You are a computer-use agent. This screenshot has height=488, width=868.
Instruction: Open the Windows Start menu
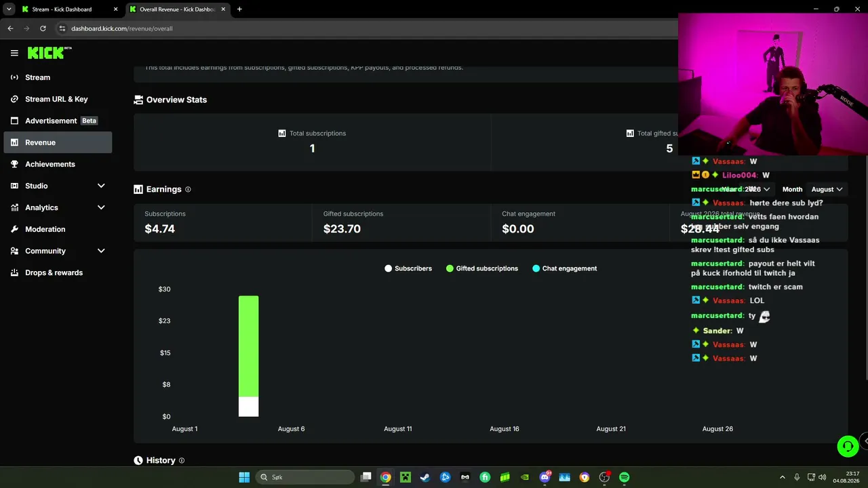(x=244, y=477)
